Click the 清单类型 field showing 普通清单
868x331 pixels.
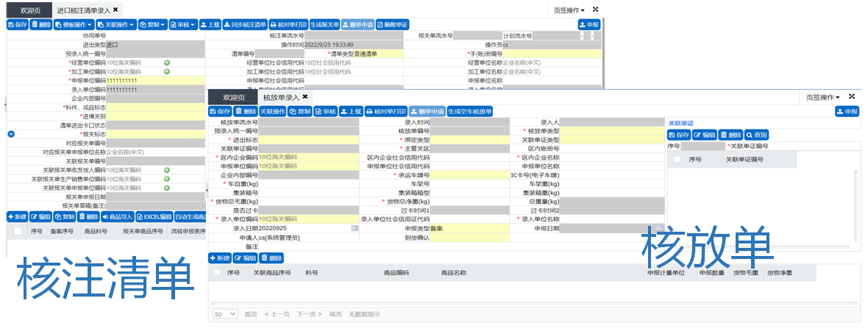point(379,54)
